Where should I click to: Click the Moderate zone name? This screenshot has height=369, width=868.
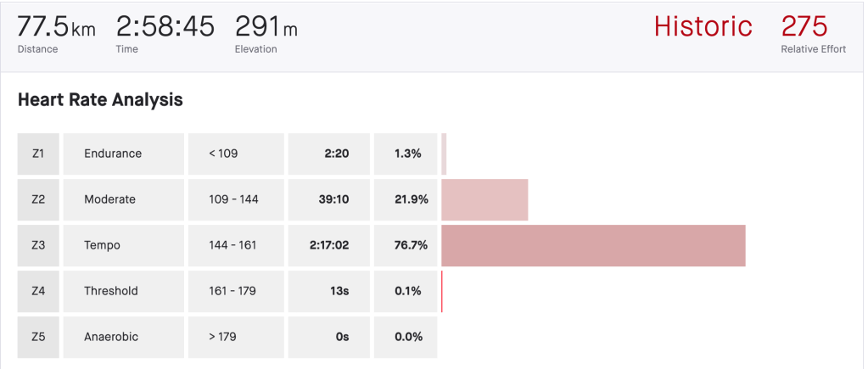click(x=109, y=199)
